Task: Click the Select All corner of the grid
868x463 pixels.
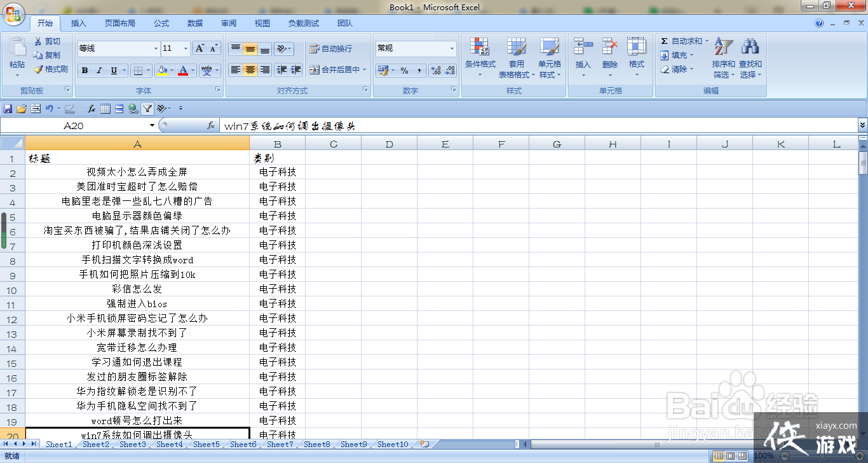Action: coord(13,144)
